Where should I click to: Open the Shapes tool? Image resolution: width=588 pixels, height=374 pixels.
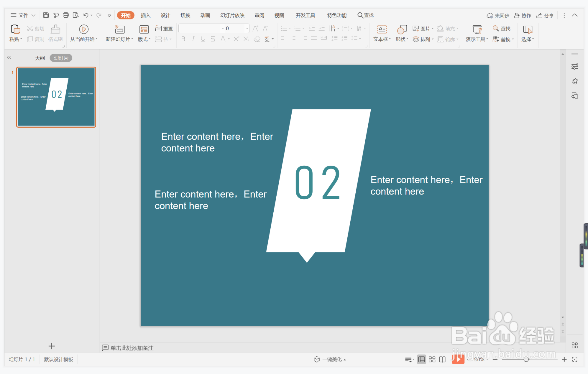tap(402, 29)
